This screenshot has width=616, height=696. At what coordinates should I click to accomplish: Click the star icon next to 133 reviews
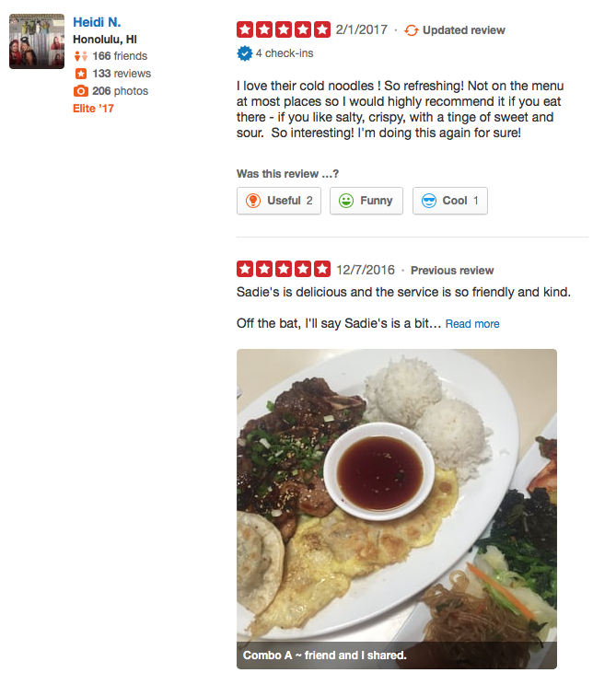coord(81,74)
